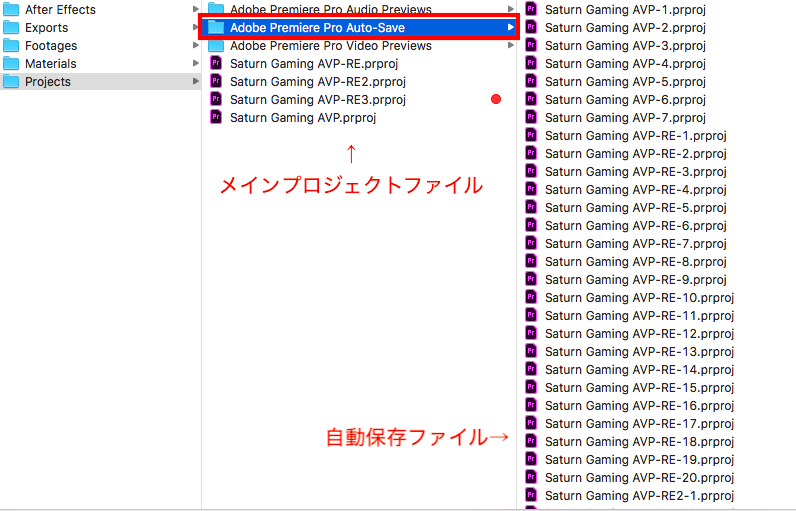Select file name Saturn Gaming AVP-RE-19.prproj
Screen dimensions: 796x511
click(640, 460)
